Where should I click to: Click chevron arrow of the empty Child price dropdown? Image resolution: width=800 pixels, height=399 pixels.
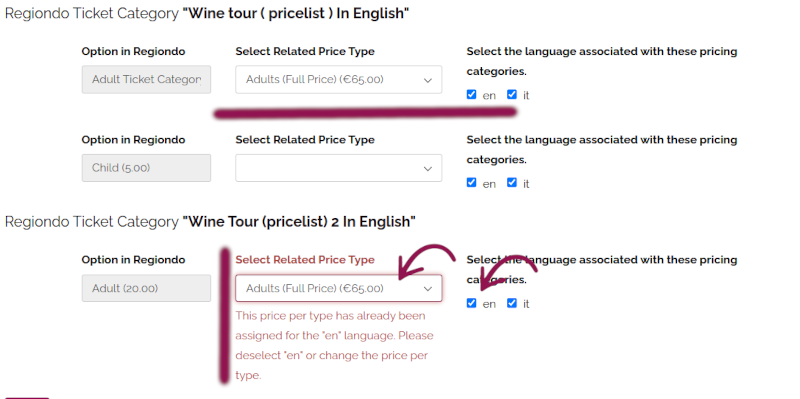tap(428, 169)
